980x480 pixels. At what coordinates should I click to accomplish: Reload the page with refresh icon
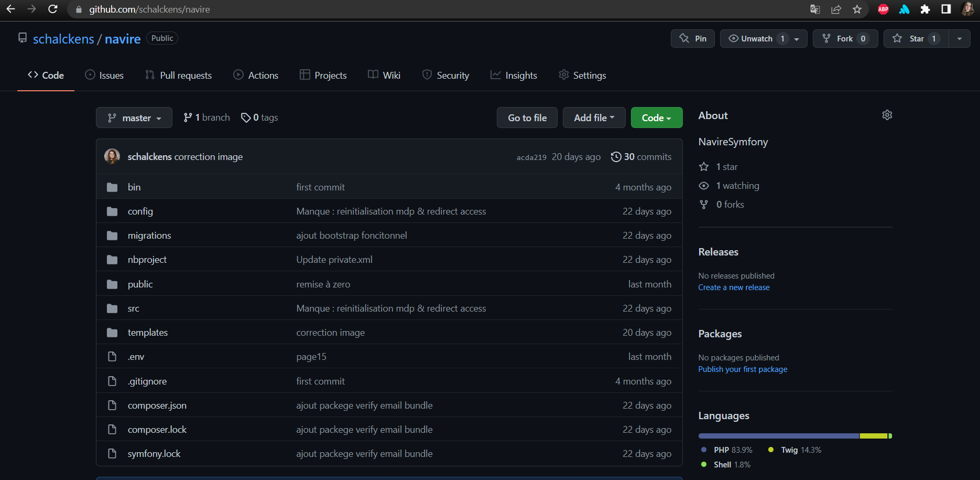point(53,9)
